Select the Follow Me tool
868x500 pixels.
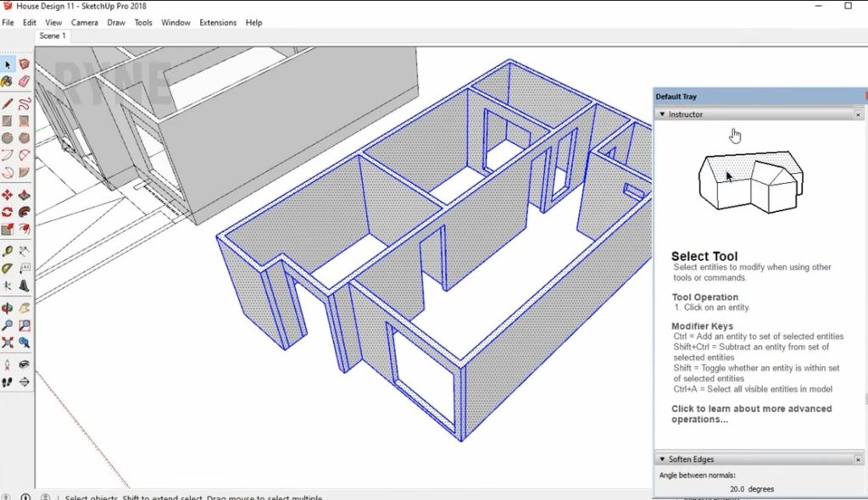24,212
